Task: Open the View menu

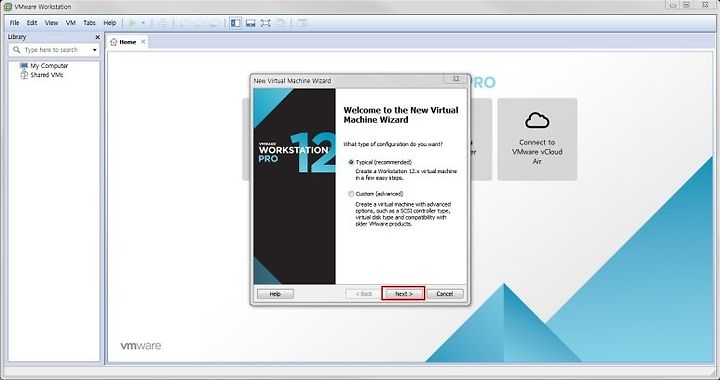Action: pos(51,22)
